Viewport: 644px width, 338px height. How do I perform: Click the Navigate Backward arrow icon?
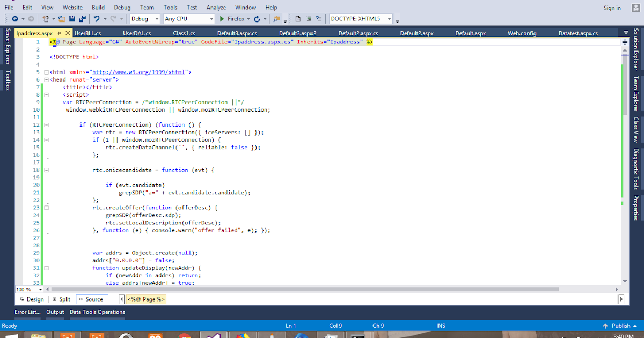click(16, 19)
